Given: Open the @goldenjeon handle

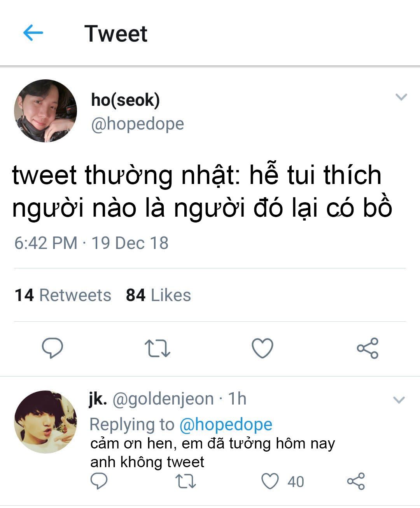Looking at the screenshot, I should [163, 399].
